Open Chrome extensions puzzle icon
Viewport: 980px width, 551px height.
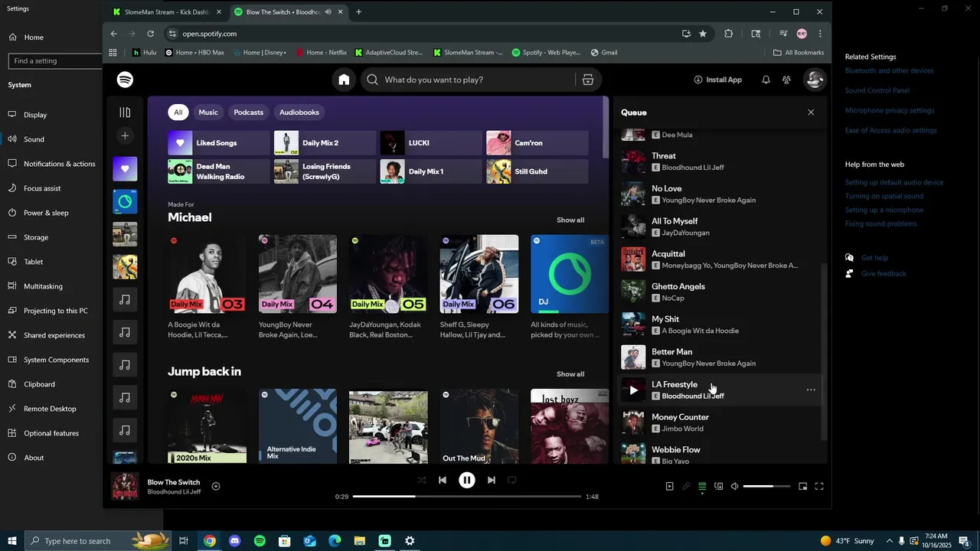pos(728,34)
